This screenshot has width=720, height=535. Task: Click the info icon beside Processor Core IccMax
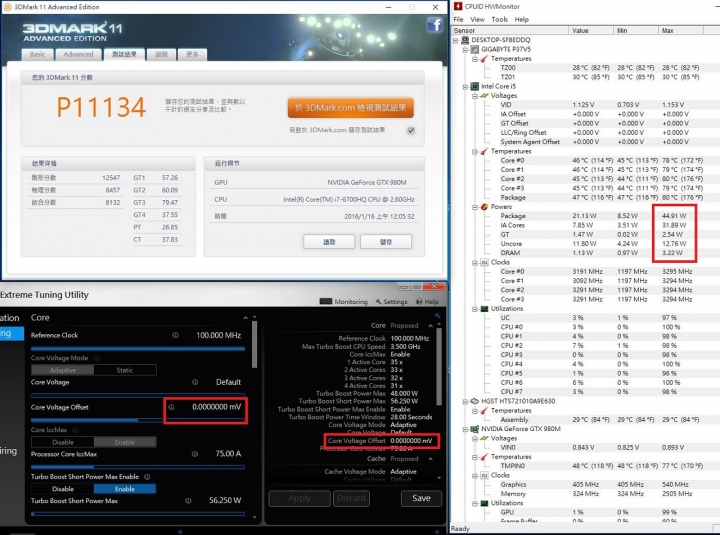195,454
